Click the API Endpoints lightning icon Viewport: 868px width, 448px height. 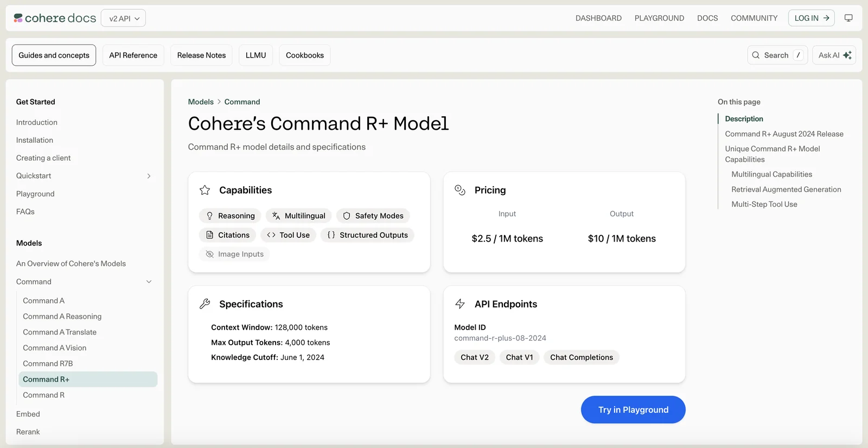click(460, 304)
